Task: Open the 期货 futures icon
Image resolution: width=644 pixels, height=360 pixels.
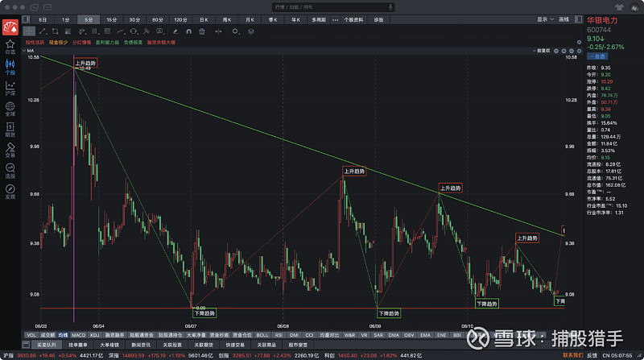Action: (x=10, y=130)
